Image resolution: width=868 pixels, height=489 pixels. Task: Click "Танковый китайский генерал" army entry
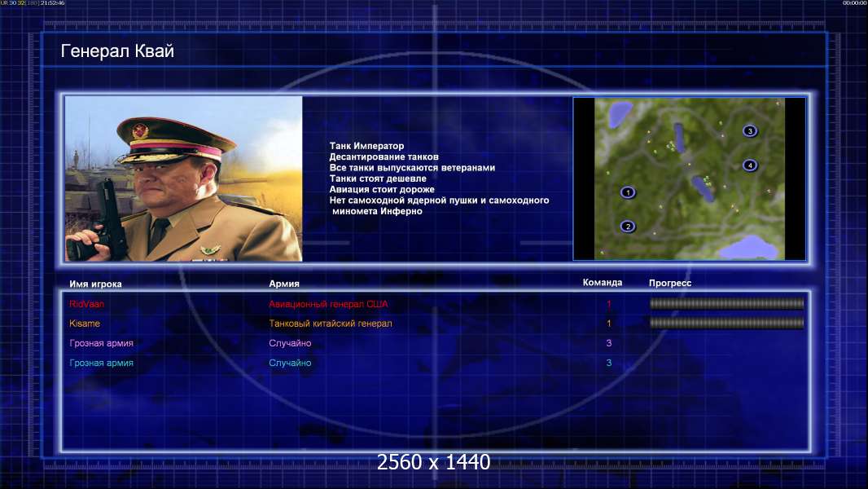point(331,324)
